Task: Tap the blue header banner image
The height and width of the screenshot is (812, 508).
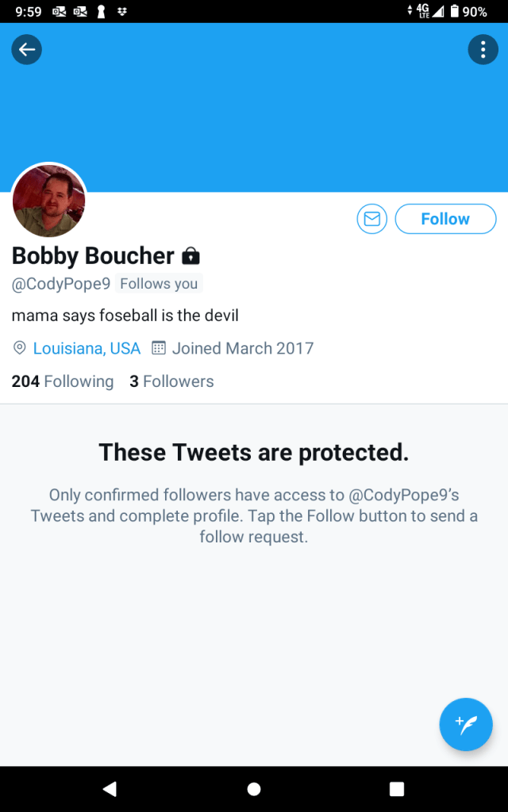Action: pos(254,111)
